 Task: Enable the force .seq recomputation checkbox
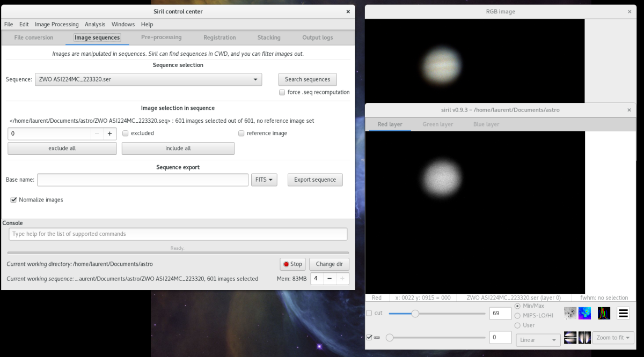point(282,92)
